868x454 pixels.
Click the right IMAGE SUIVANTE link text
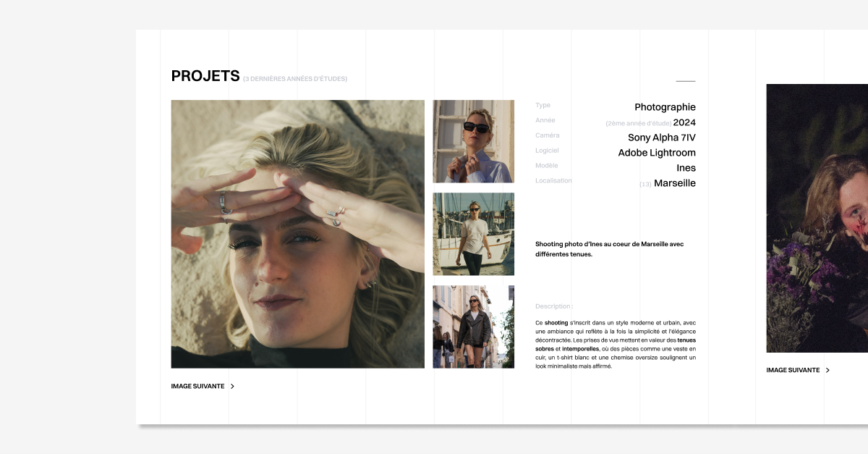click(793, 370)
